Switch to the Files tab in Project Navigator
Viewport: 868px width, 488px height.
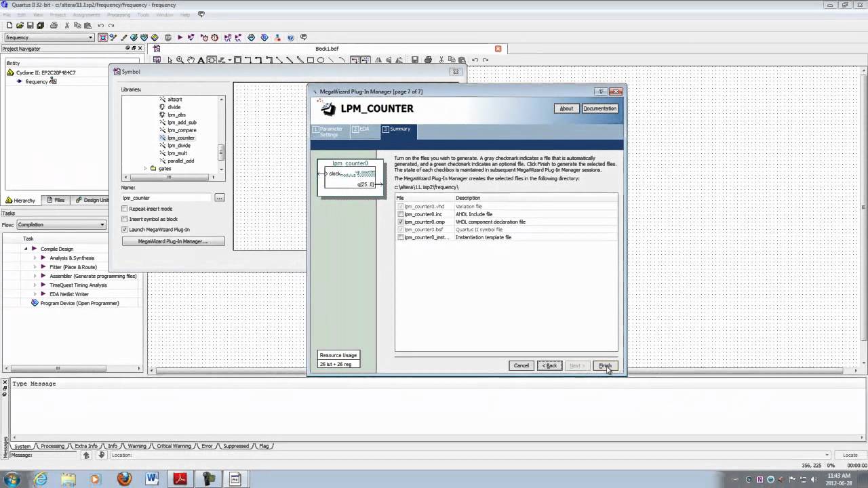point(56,200)
